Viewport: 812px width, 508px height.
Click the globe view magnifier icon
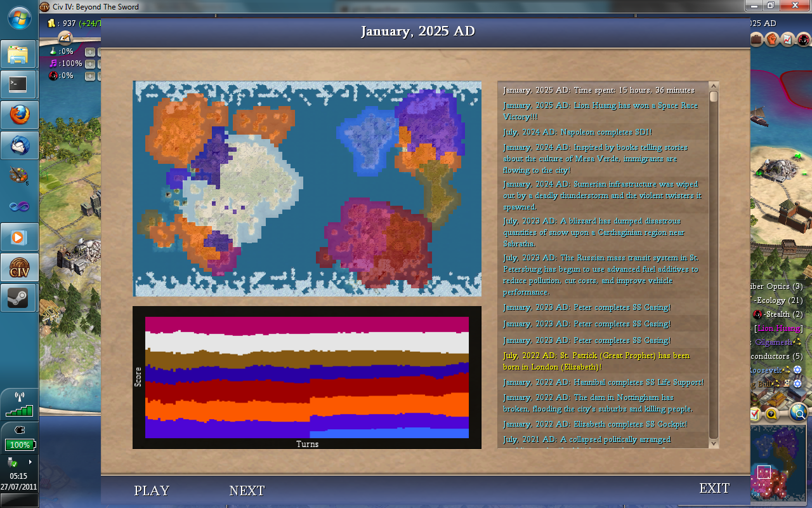click(799, 413)
